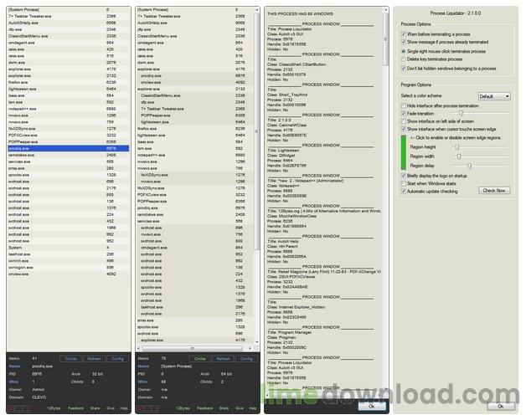Select firefox.exe in the flat process list
This screenshot has width=526, height=420.
click(68, 83)
